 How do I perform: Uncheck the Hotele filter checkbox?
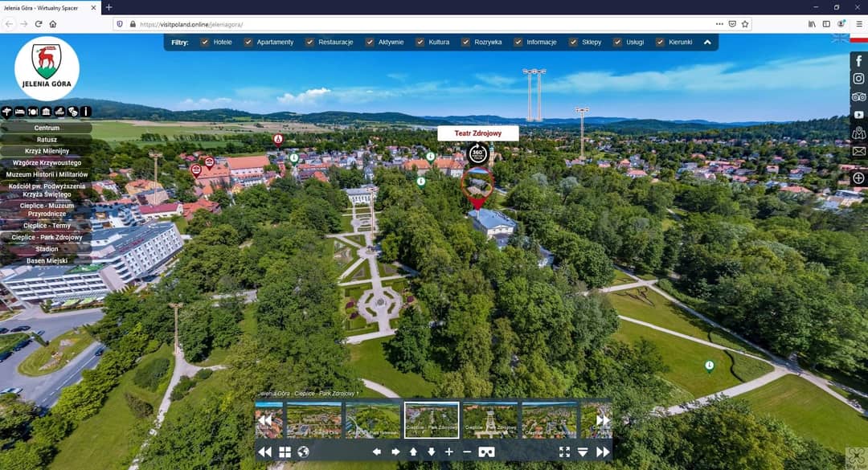(x=205, y=42)
